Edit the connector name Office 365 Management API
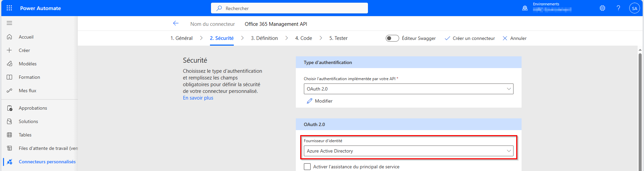Screen dimensions: 644x171 tap(276, 24)
